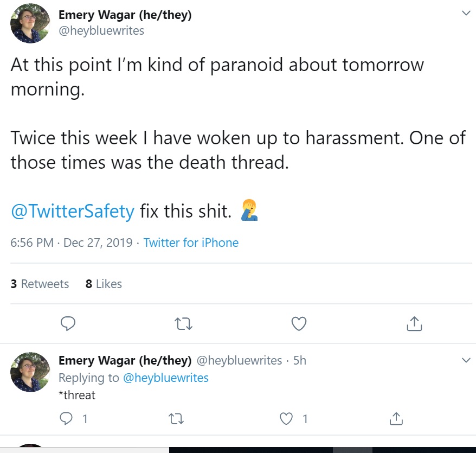Viewport: 476px width, 453px height.
Task: Open the reply tweet's chevron menu
Action: pos(466,360)
